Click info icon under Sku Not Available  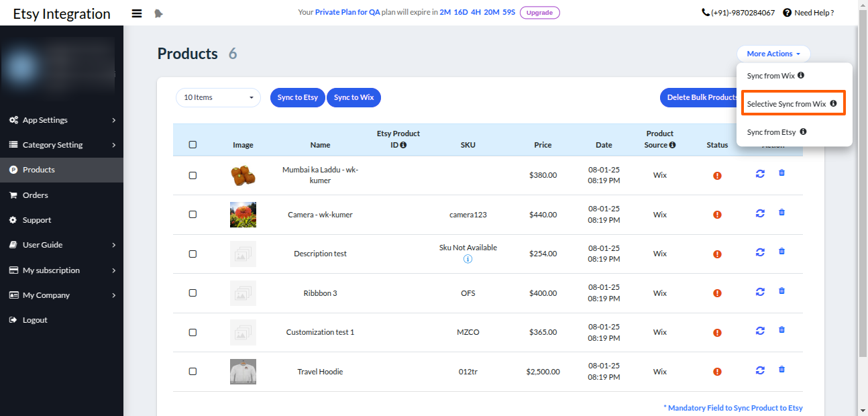click(468, 259)
